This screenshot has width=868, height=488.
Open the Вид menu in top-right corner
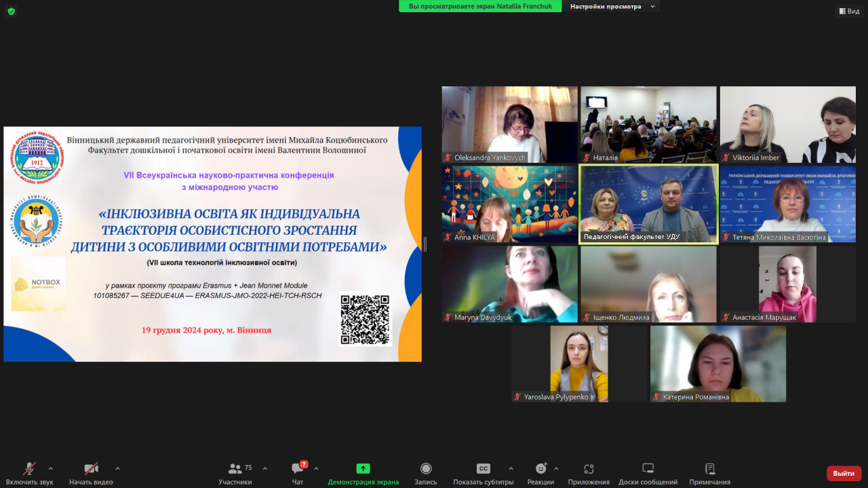tap(848, 10)
